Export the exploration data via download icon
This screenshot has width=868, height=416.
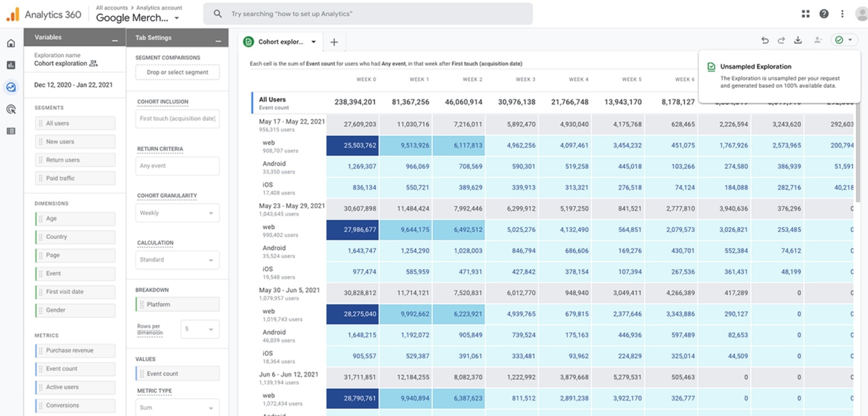(x=798, y=40)
